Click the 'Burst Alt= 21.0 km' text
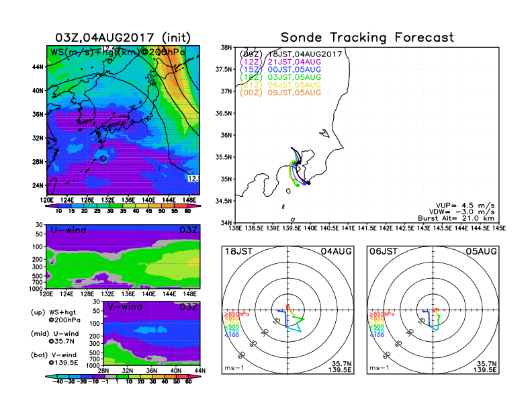 pyautogui.click(x=456, y=218)
